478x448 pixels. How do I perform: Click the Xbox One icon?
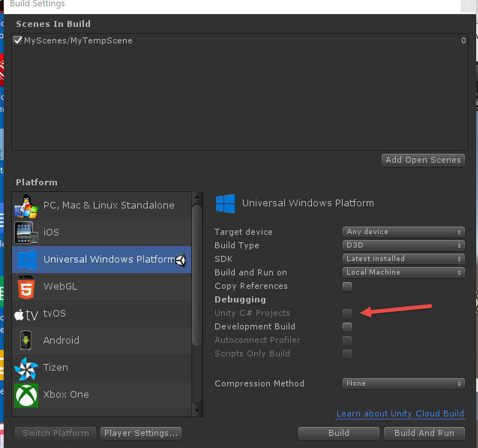pyautogui.click(x=26, y=394)
